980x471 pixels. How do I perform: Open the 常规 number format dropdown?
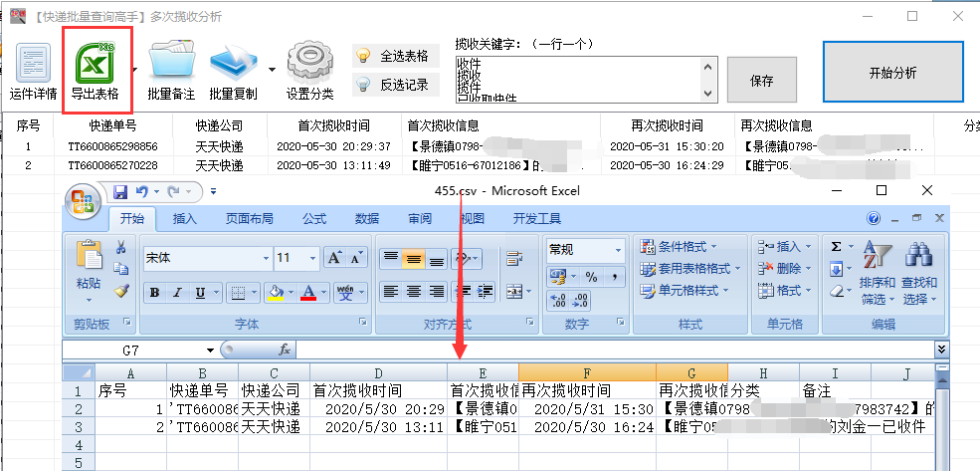pos(618,250)
